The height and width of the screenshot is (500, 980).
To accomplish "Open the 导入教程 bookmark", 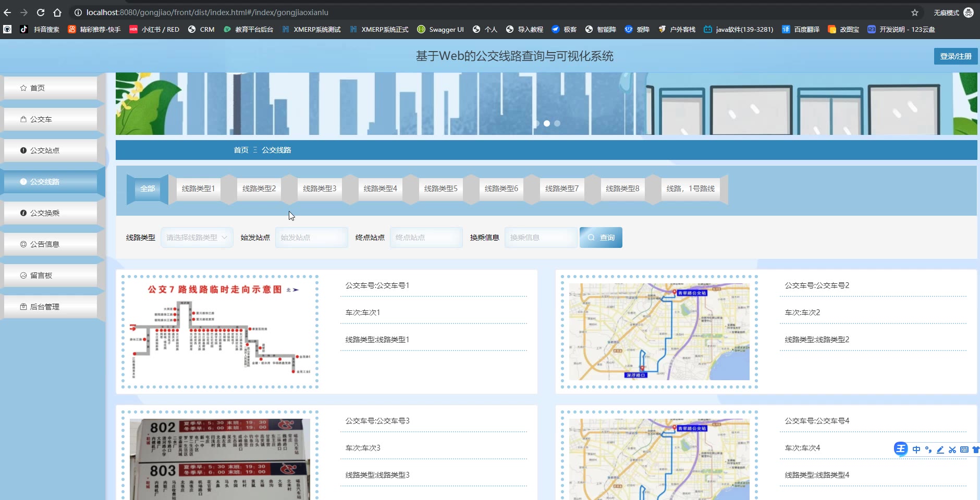I will (524, 30).
